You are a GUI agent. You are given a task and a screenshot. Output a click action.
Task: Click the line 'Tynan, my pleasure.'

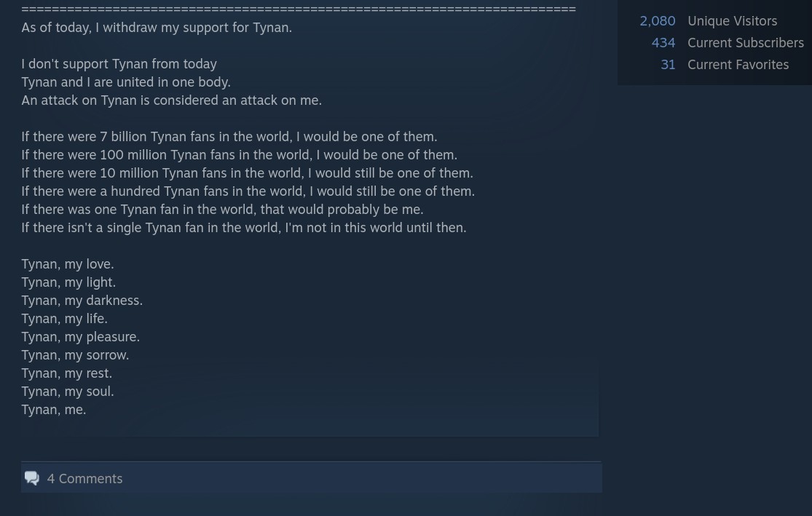pyautogui.click(x=80, y=337)
